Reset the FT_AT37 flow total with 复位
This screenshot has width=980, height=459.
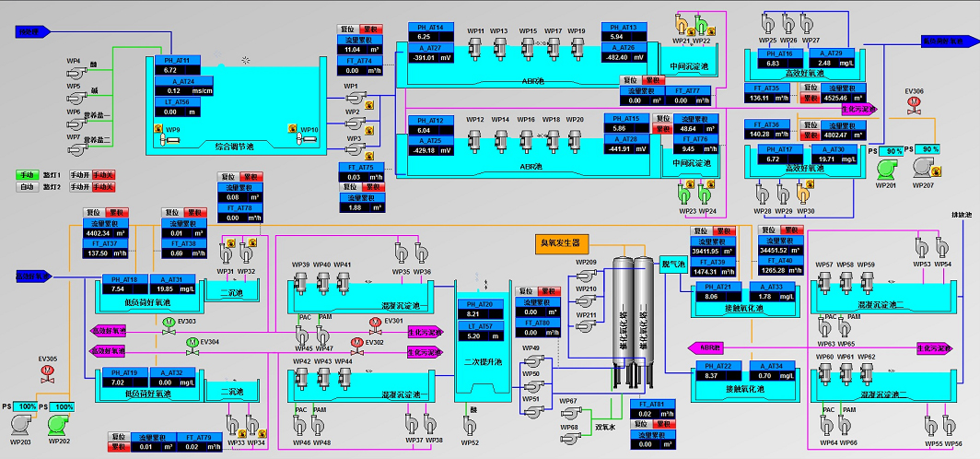tap(93, 213)
